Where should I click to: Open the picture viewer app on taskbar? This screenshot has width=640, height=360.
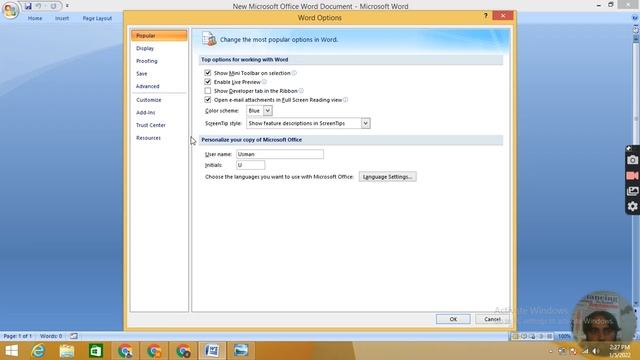tap(241, 351)
